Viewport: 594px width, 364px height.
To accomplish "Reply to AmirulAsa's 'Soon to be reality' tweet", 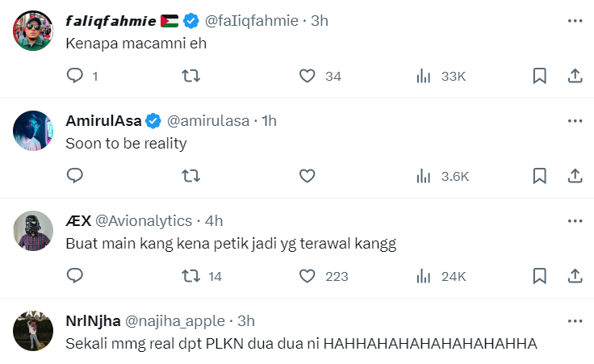I will (x=75, y=176).
